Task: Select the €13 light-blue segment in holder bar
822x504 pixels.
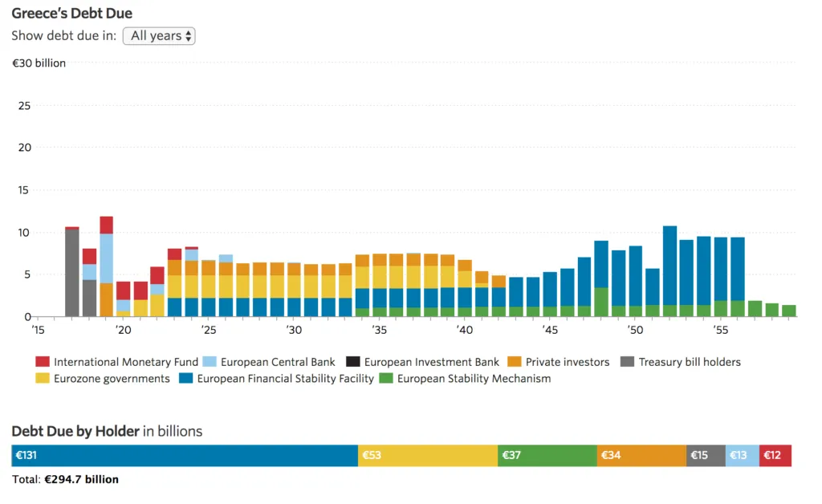Action: (742, 456)
